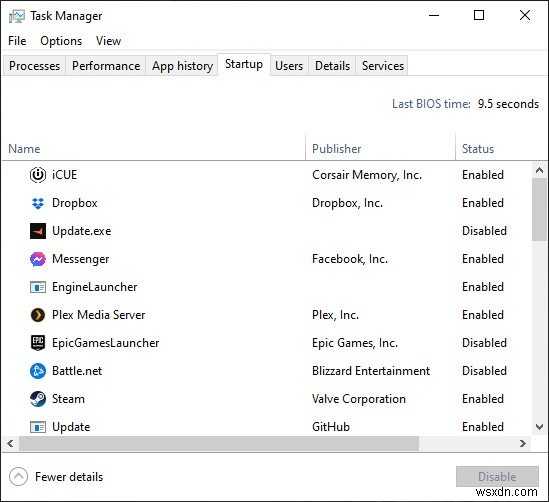549x502 pixels.
Task: Select the Startup tab
Action: click(x=244, y=64)
